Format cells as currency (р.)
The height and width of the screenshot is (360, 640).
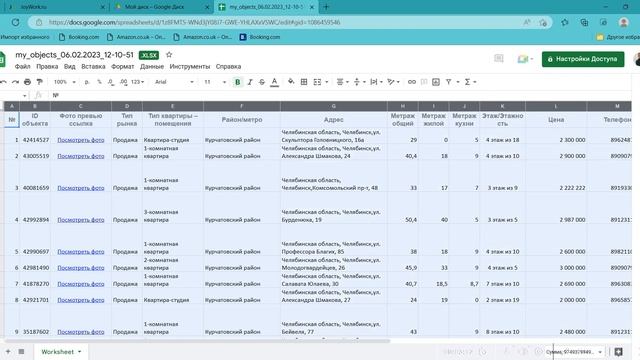point(87,82)
